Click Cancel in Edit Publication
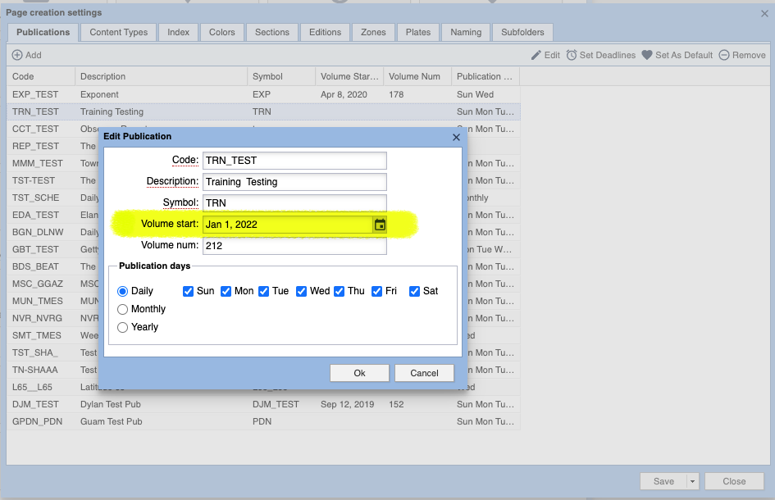 coord(424,373)
